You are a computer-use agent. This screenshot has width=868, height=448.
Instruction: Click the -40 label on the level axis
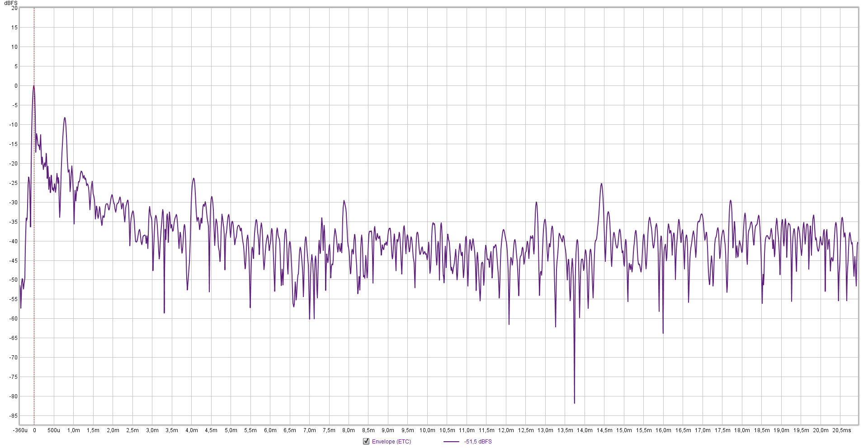tap(14, 241)
